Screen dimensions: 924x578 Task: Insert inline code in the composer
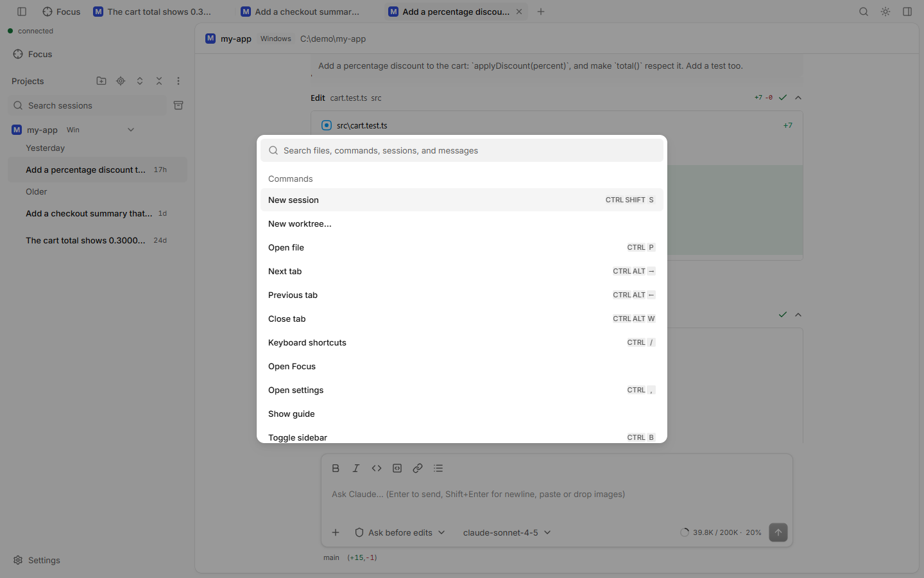tap(377, 468)
